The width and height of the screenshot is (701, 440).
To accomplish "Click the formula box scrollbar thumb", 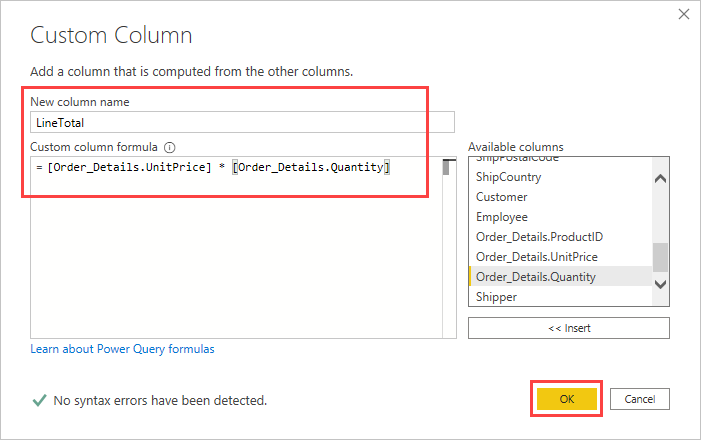I will (446, 167).
